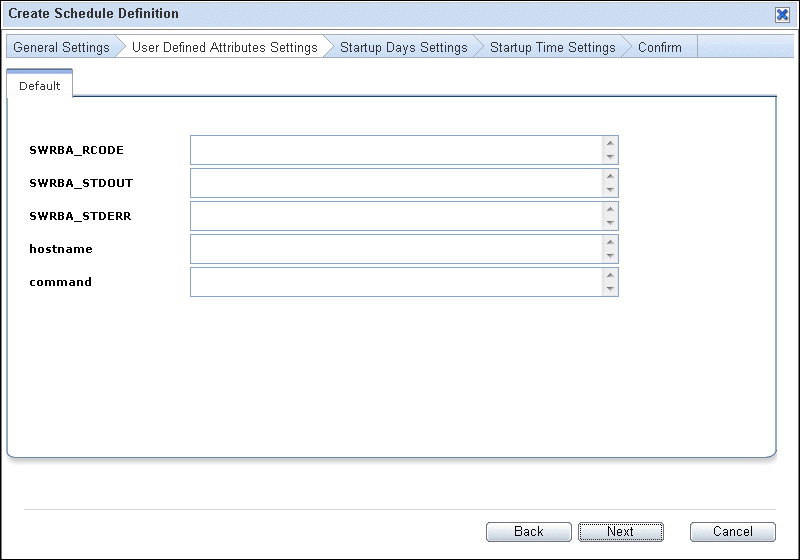
Task: Click the hostname input field
Action: coord(396,249)
